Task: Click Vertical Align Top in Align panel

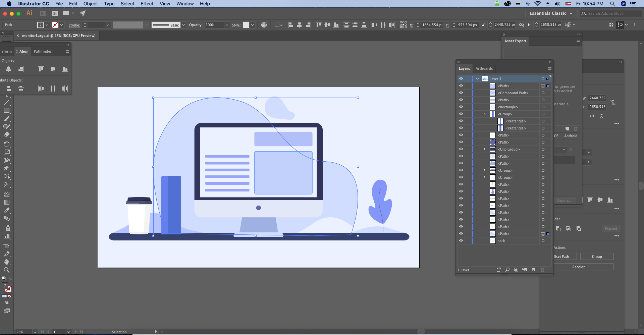Action: tap(41, 69)
